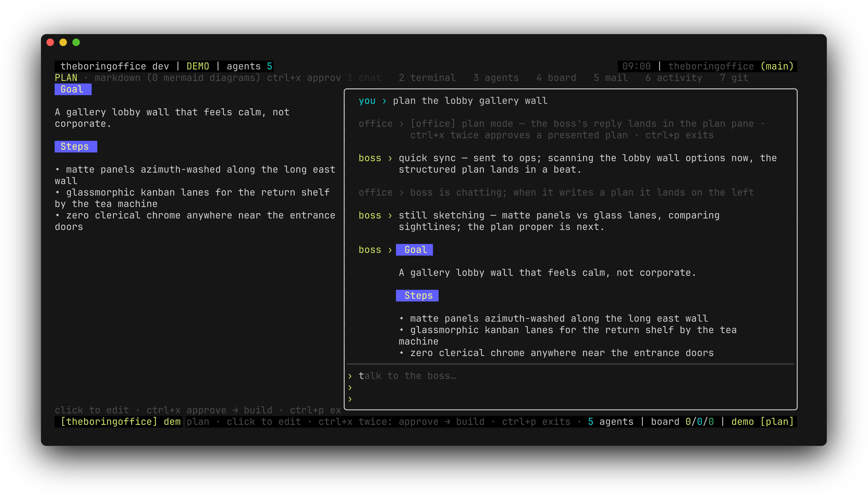Click the DEMO label in the top bar
868x494 pixels.
click(x=198, y=66)
